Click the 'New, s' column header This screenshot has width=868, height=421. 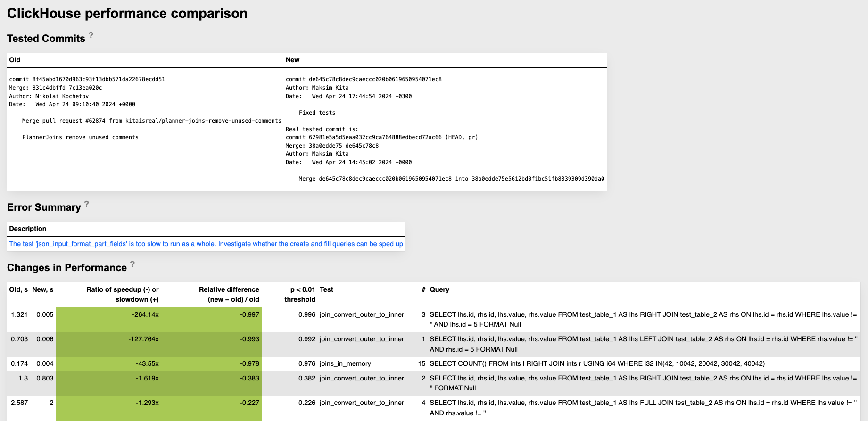pyautogui.click(x=43, y=289)
